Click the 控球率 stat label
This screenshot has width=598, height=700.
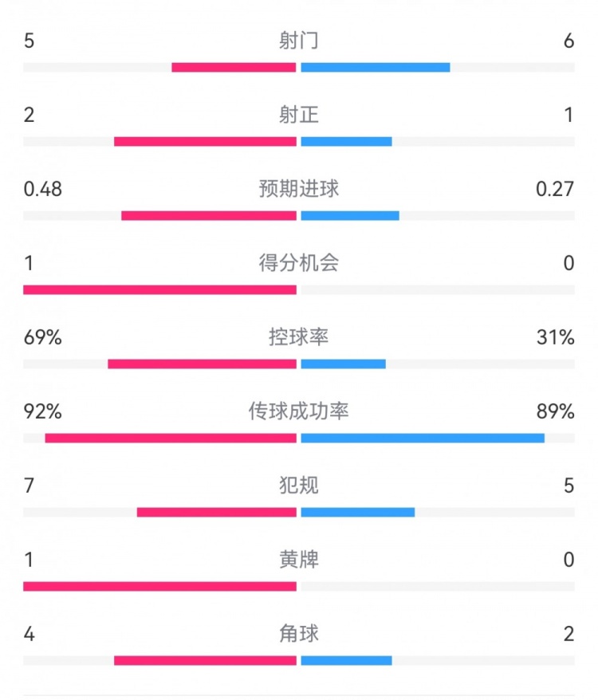299,337
